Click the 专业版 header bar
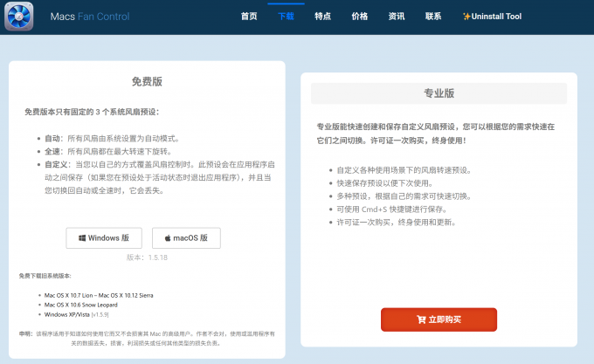 click(439, 93)
